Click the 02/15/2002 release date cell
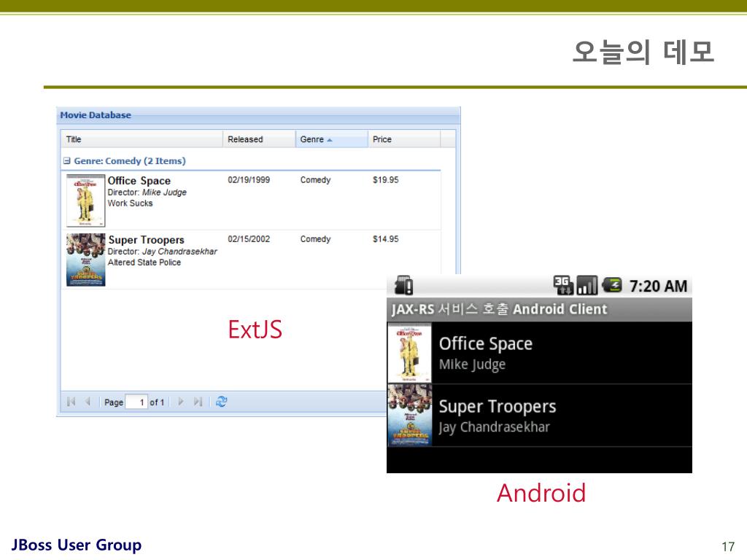This screenshot has height=560, width=747. 249,239
